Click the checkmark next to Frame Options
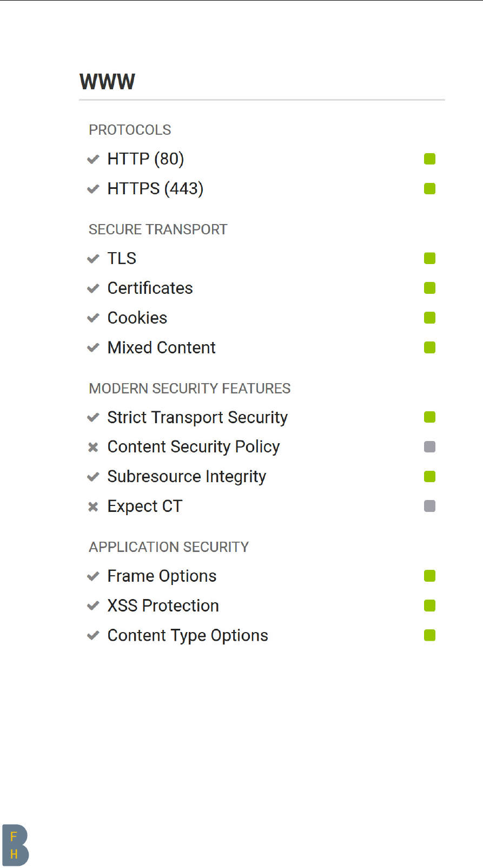Screen dimensions: 483x868 pyautogui.click(x=93, y=576)
